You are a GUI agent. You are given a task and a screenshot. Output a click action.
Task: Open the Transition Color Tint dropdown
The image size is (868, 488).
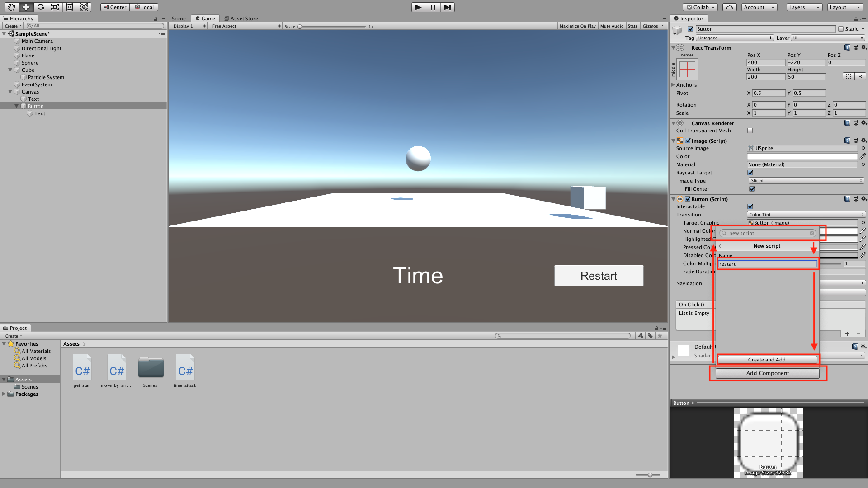pyautogui.click(x=806, y=215)
